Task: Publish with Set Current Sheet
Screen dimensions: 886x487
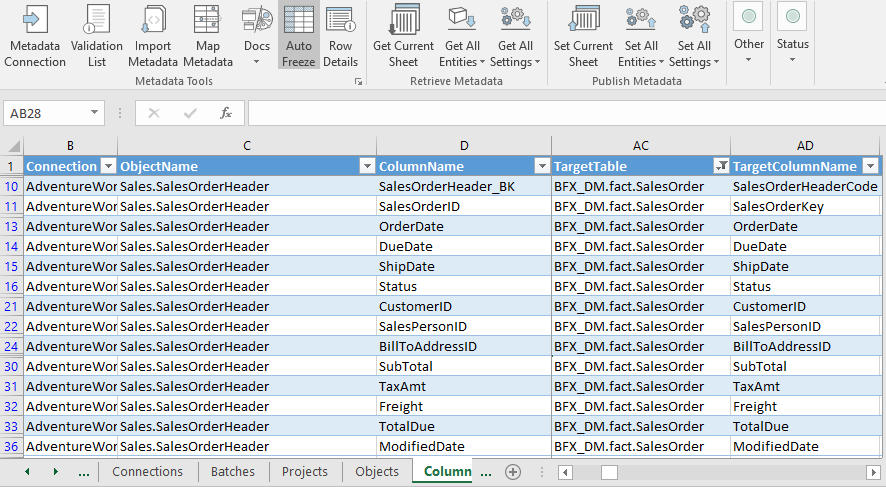Action: pos(583,36)
